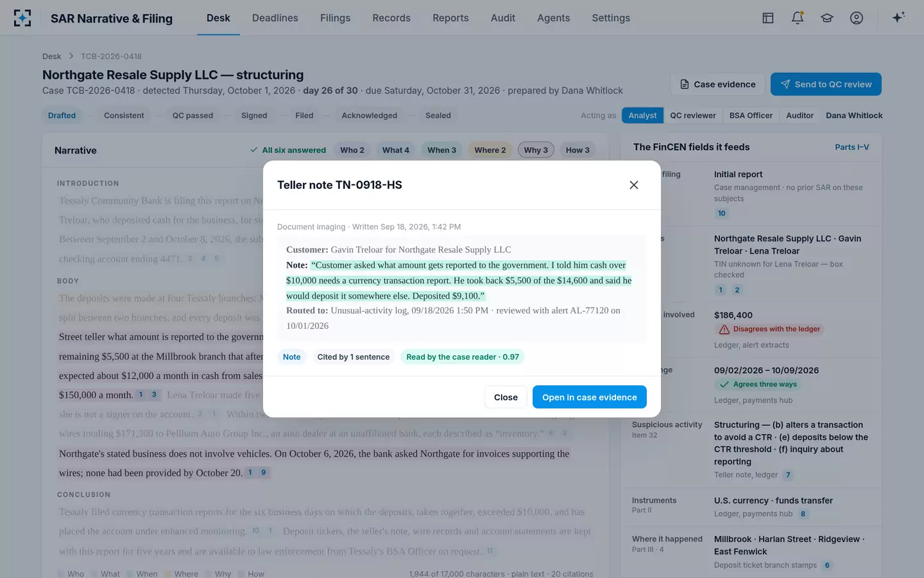This screenshot has width=924, height=578.
Task: Click citation 10 under Initial report
Action: [x=722, y=213]
